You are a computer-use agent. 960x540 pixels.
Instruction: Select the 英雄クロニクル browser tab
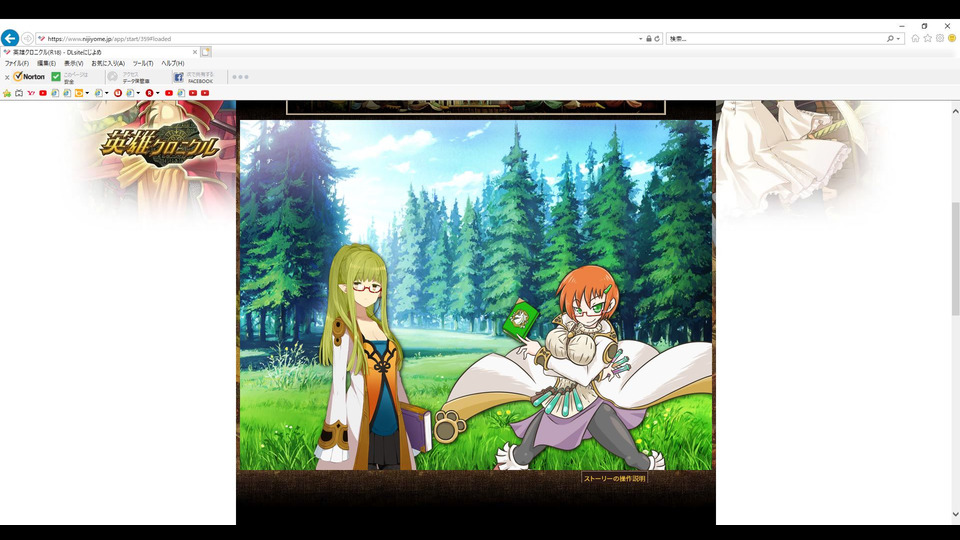tap(98, 52)
